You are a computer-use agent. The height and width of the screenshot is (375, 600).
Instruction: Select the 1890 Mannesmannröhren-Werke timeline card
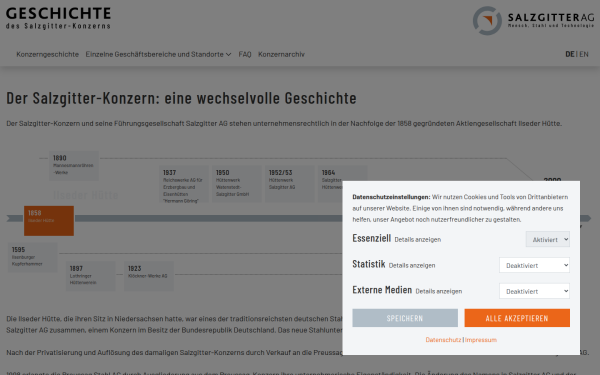pyautogui.click(x=74, y=166)
